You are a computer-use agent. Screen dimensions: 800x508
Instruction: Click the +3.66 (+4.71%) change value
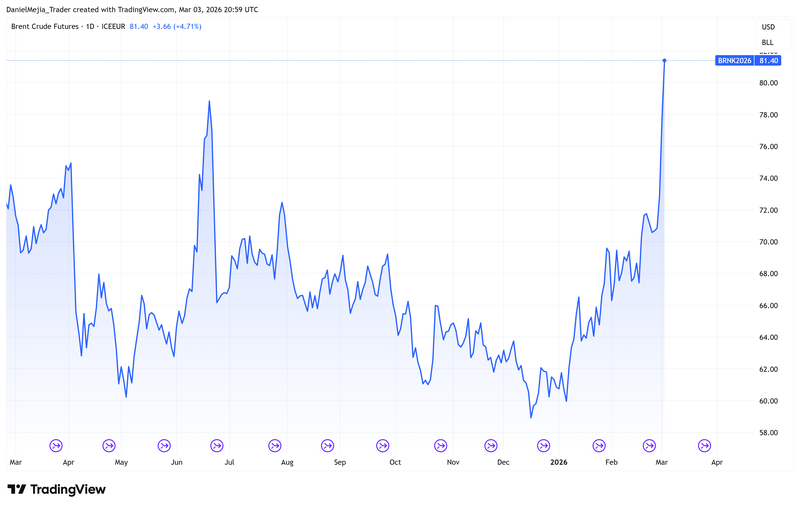[x=177, y=25]
